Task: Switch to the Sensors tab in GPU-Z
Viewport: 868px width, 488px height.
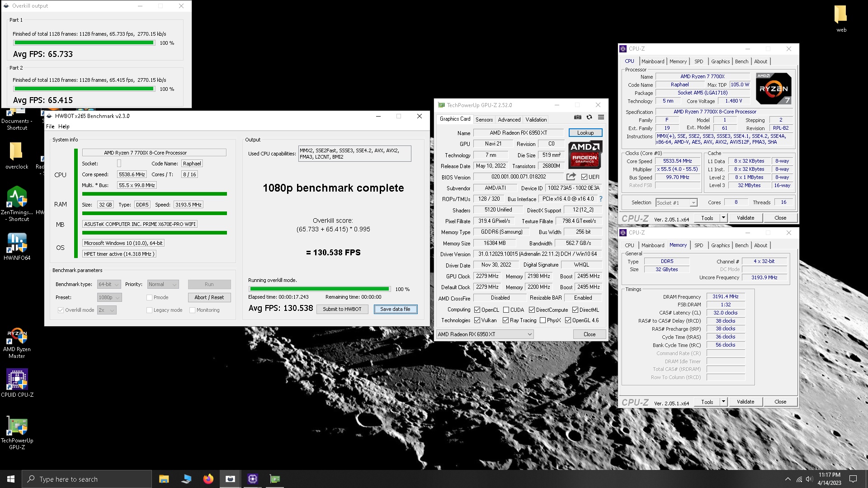Action: tap(484, 120)
